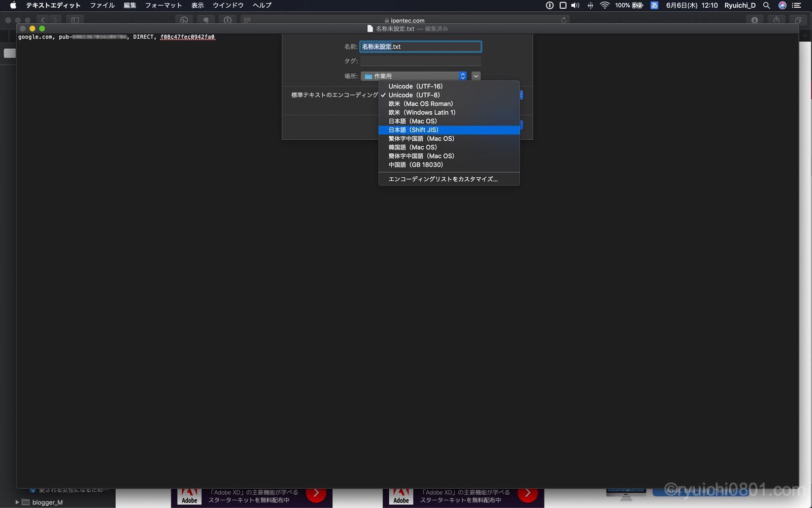Open the ファイル menu
812x508 pixels.
click(x=102, y=6)
